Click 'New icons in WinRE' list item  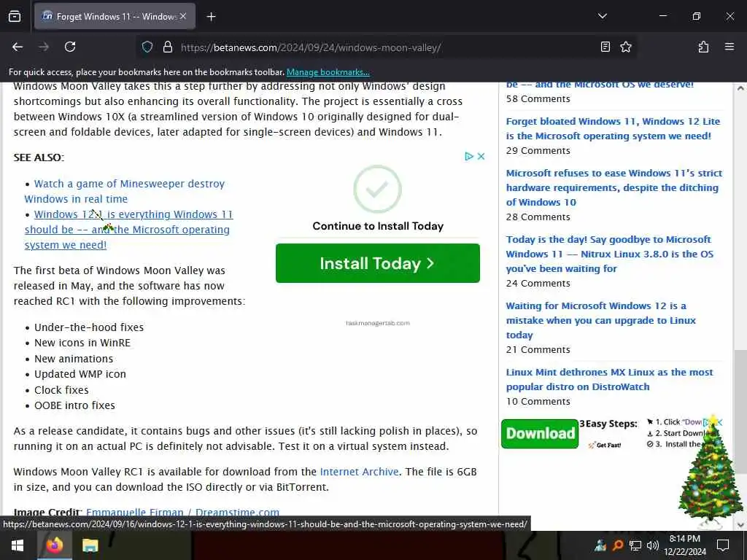(82, 343)
